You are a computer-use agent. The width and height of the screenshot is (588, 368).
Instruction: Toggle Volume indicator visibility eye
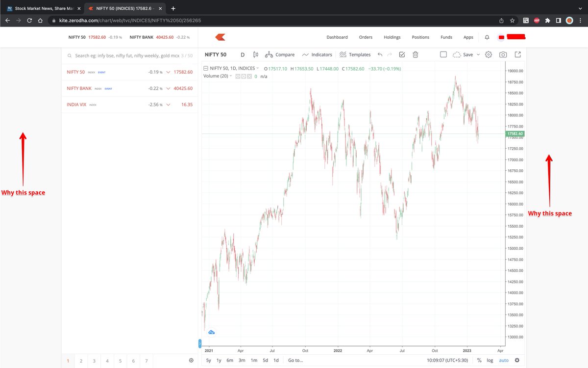[x=238, y=77]
